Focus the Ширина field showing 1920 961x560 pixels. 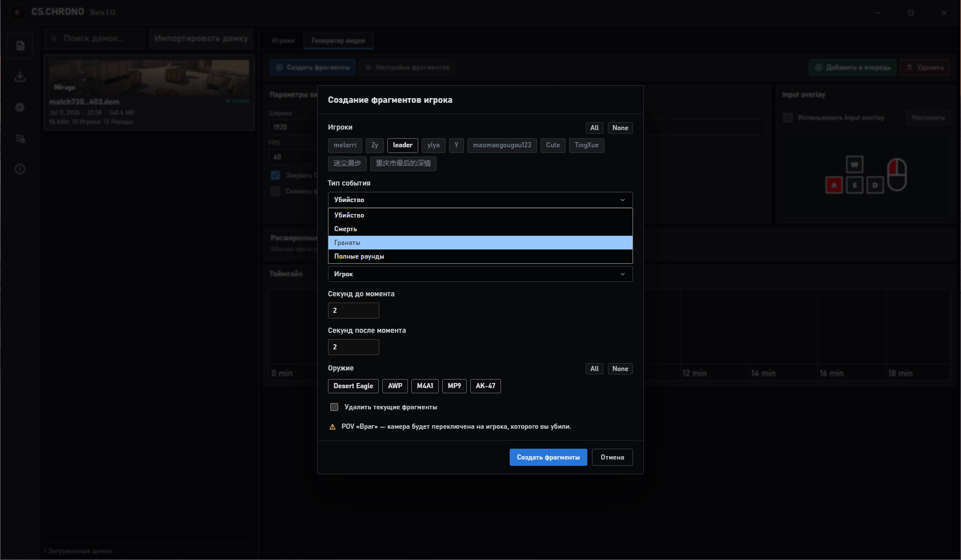tap(293, 127)
